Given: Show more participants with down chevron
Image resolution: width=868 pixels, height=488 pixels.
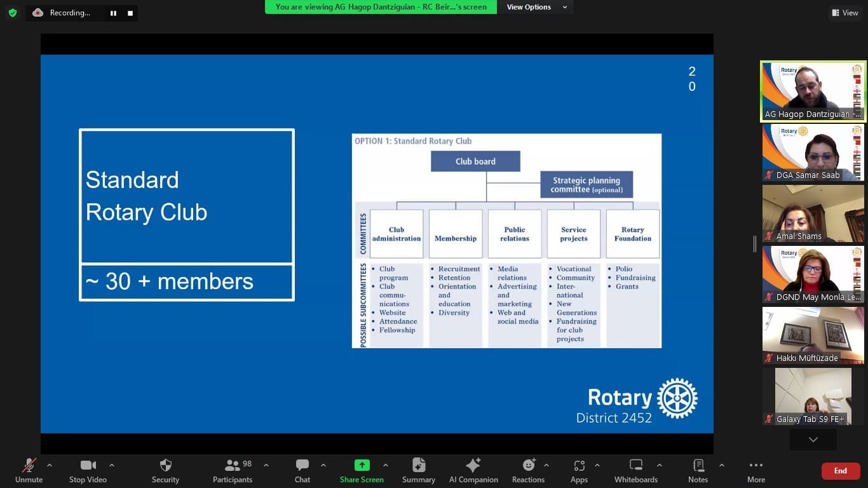Looking at the screenshot, I should click(813, 439).
